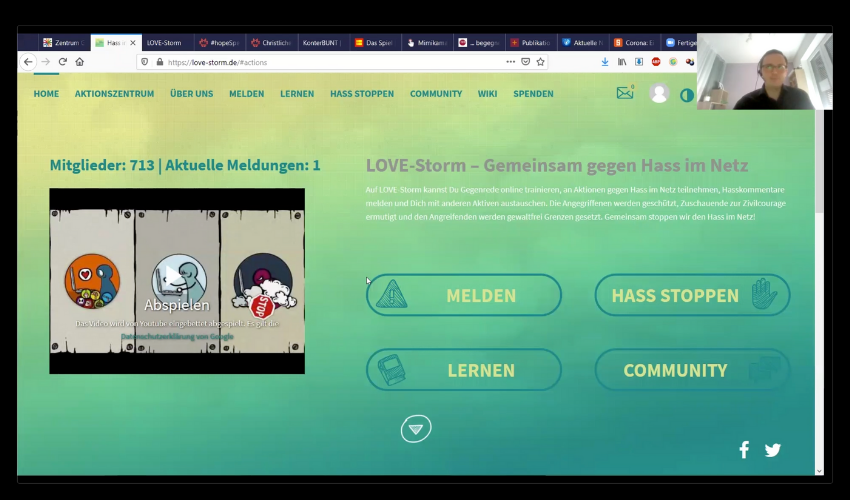This screenshot has height=500, width=850.
Task: Open AKTIONSZENTRUM in the navigation
Action: [x=114, y=94]
